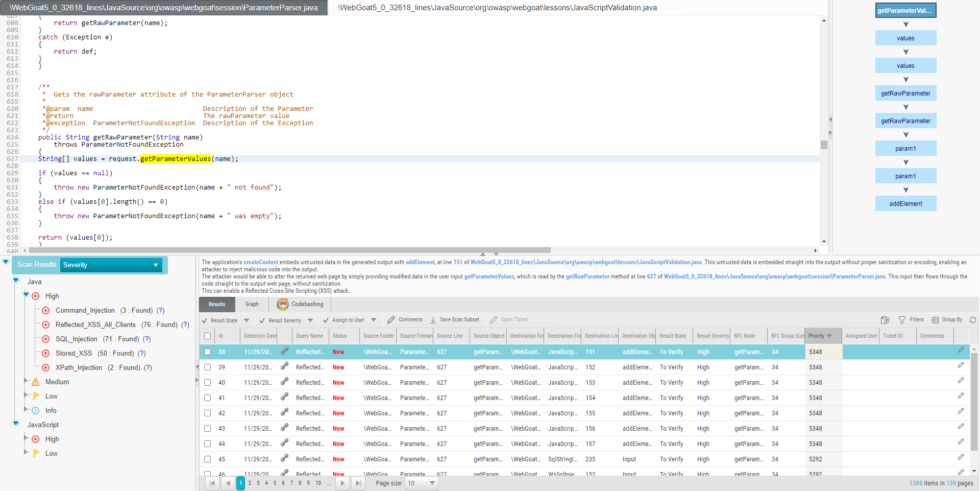The image size is (980, 491).
Task: Click the Group By icon
Action: 935,320
